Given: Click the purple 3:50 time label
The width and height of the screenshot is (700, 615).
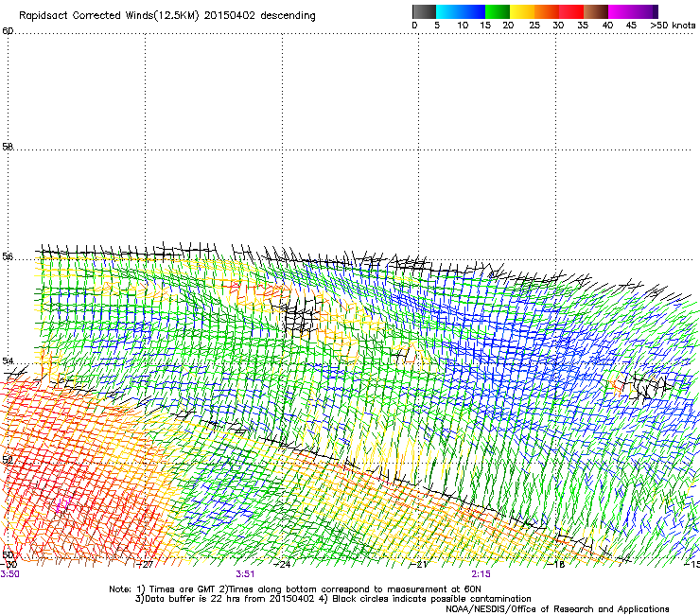Looking at the screenshot, I should (x=9, y=574).
